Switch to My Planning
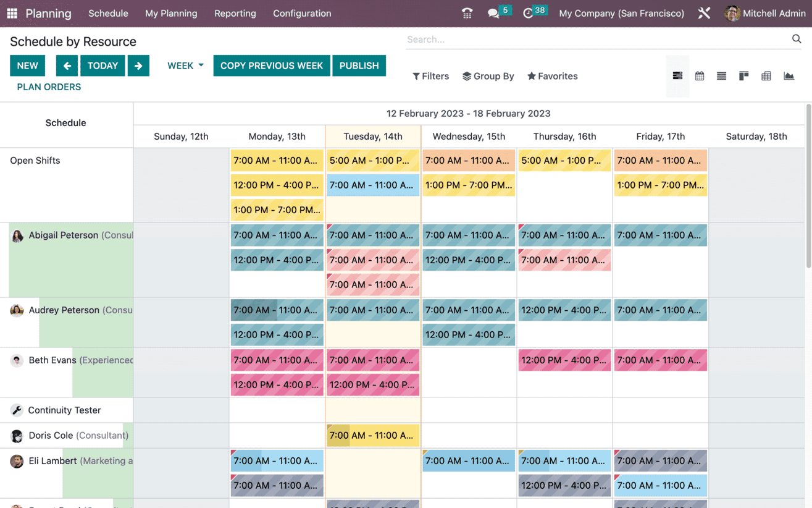Image resolution: width=812 pixels, height=508 pixels. pos(171,13)
